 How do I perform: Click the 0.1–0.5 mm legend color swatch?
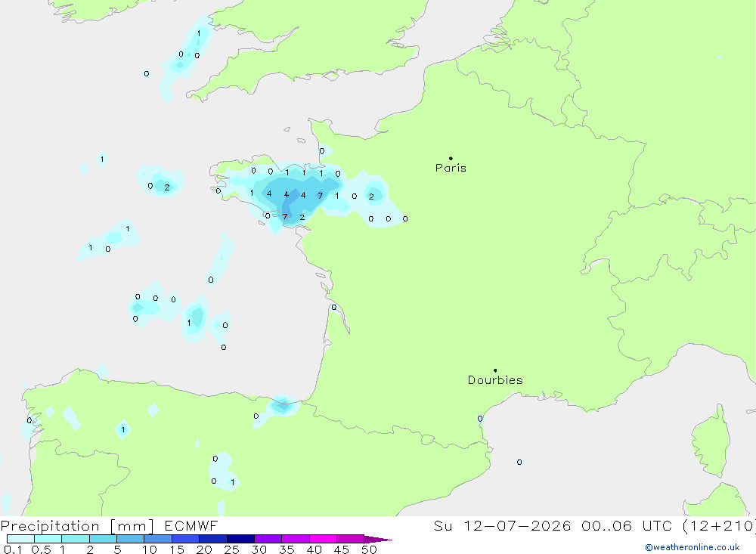(20, 539)
